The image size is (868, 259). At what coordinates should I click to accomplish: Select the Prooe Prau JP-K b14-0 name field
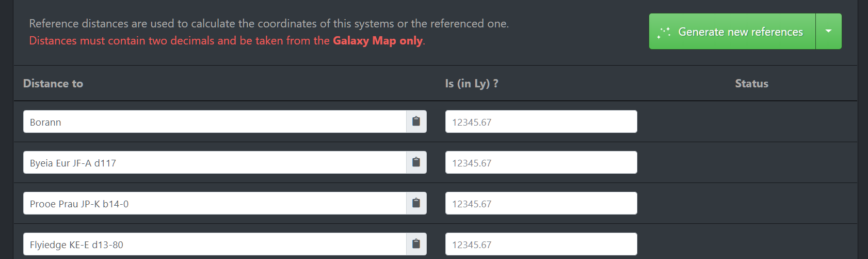pyautogui.click(x=214, y=204)
